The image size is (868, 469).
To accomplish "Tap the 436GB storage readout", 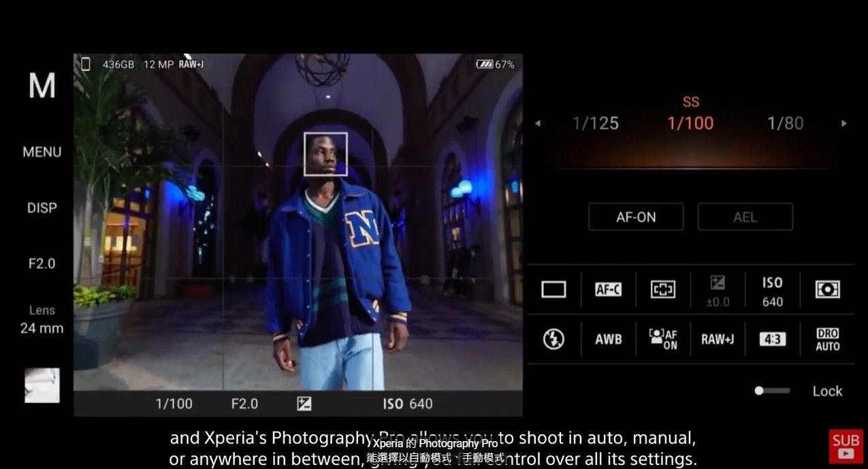I will pos(118,65).
